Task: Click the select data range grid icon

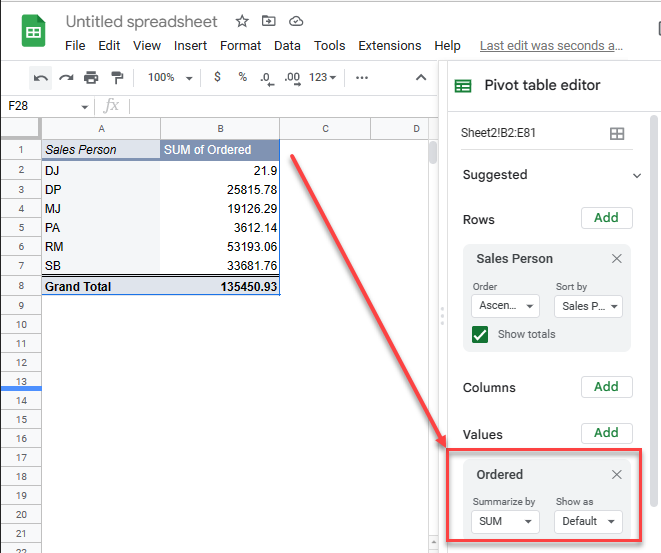Action: coord(617,134)
